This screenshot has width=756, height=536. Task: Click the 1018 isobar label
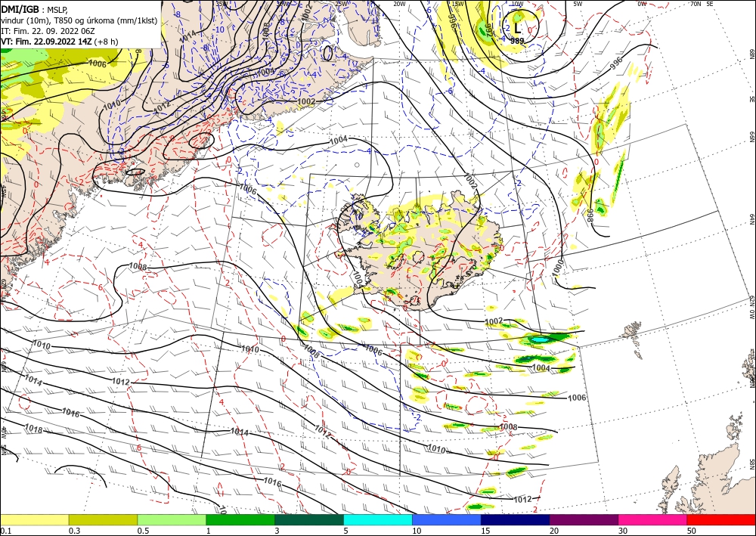[x=33, y=428]
